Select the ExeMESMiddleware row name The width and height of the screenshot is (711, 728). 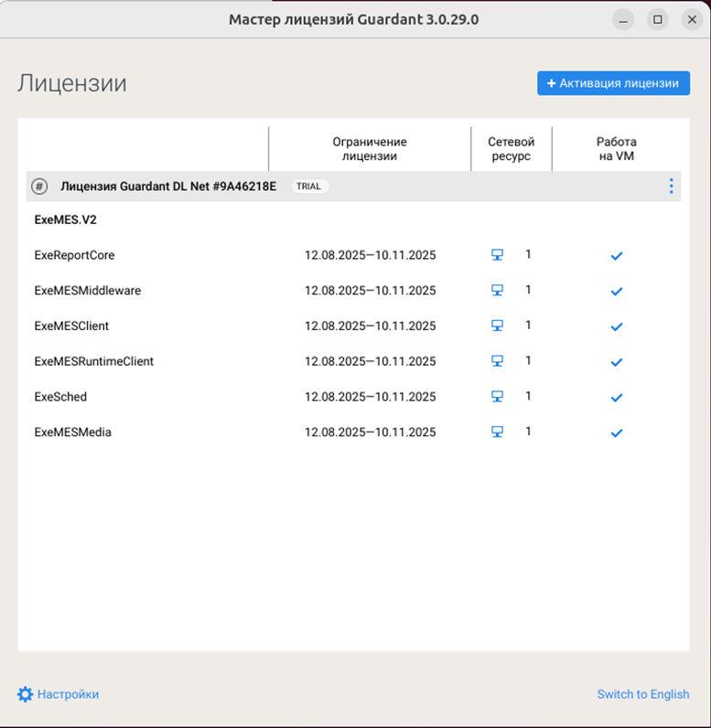[88, 290]
